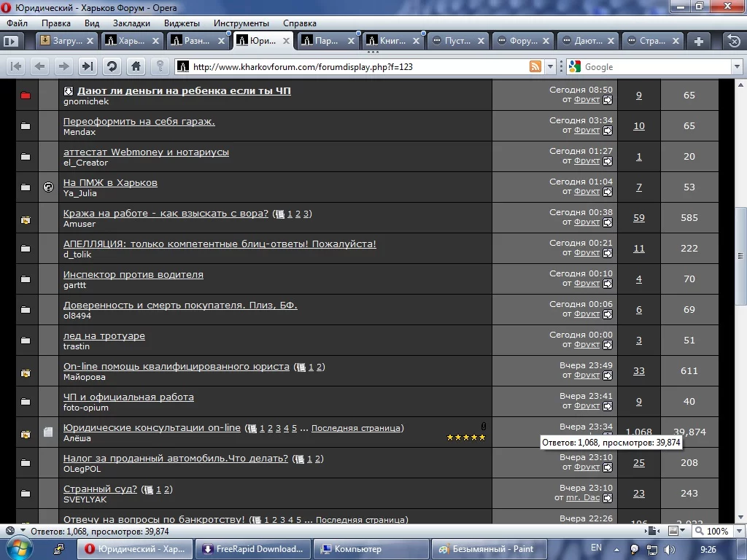Go to last post in Переоформить на себя гараж row
The width and height of the screenshot is (747, 560).
click(608, 131)
